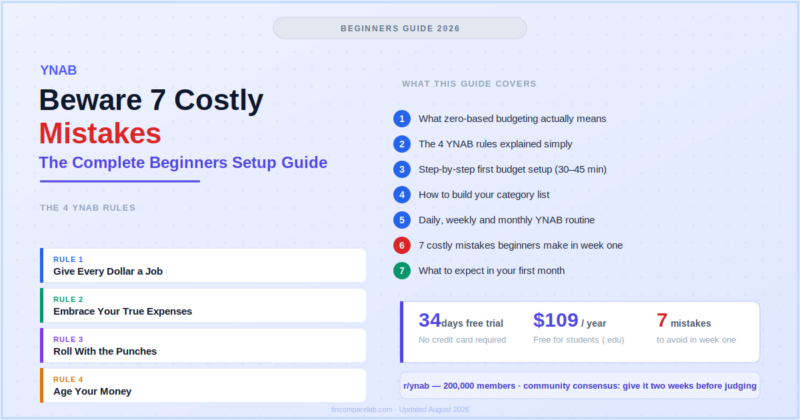Screen dimensions: 800x420
Task: Click 'Free for students (.edu)' caption
Action: click(579, 340)
